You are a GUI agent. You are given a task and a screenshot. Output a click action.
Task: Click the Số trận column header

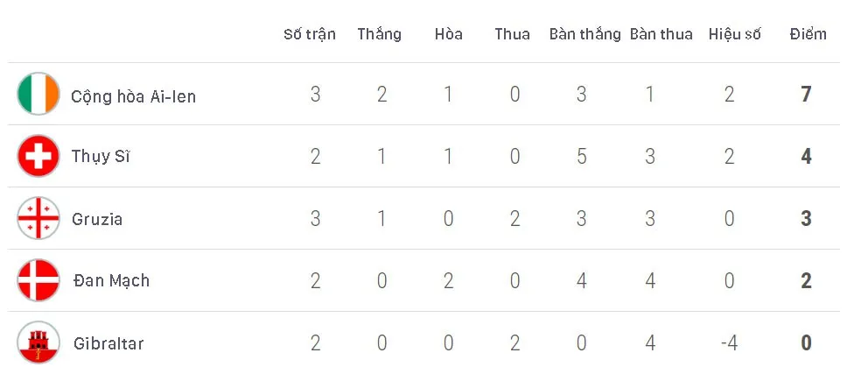(310, 34)
